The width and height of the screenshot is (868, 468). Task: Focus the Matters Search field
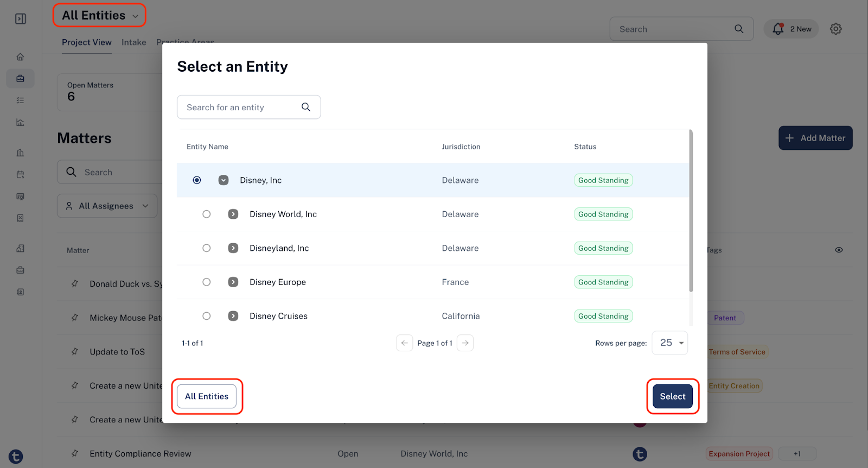click(110, 172)
